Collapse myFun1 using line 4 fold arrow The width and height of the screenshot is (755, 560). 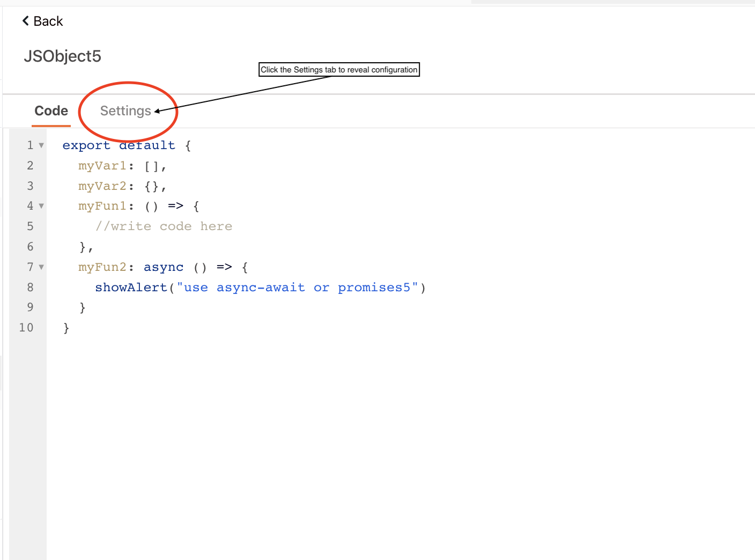(x=40, y=205)
